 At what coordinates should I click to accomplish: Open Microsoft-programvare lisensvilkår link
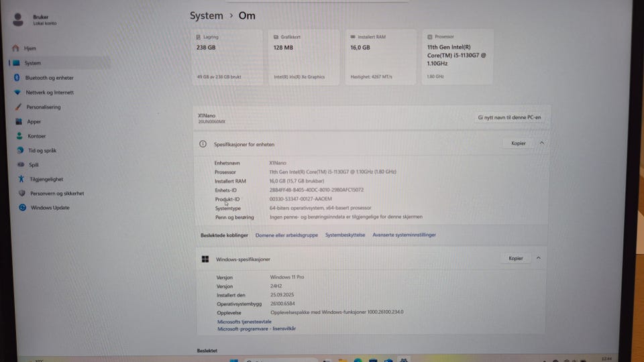pos(257,328)
